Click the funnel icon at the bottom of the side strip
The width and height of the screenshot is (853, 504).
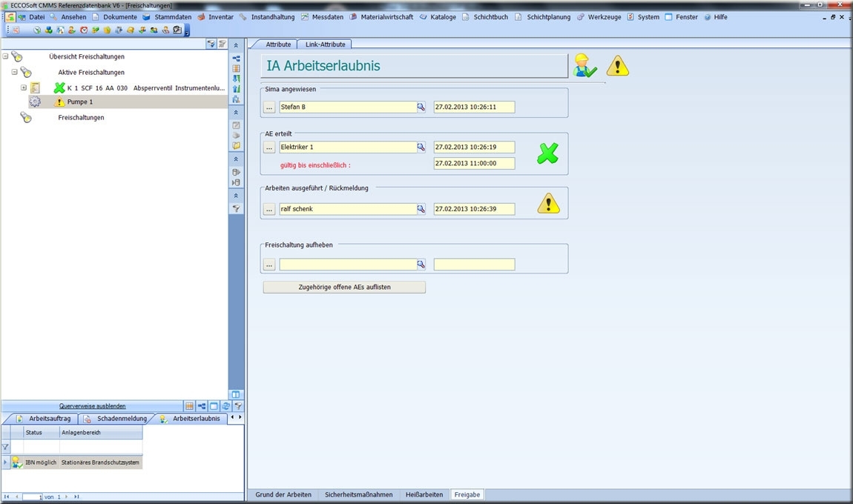(x=236, y=209)
